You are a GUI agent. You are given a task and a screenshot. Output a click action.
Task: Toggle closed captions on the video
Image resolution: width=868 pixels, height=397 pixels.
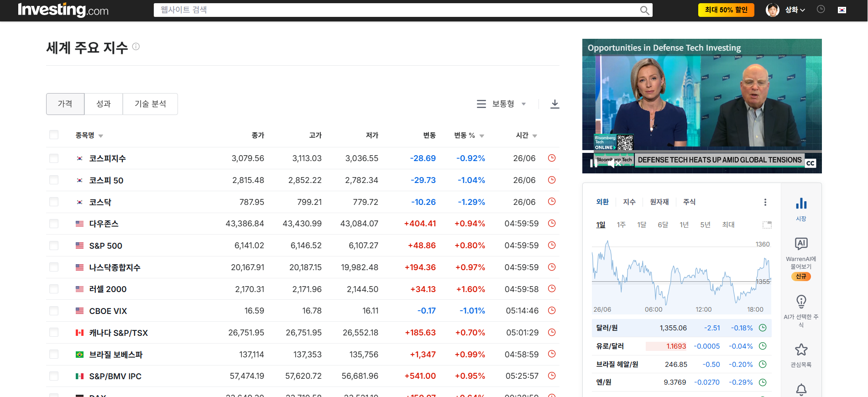pos(810,163)
